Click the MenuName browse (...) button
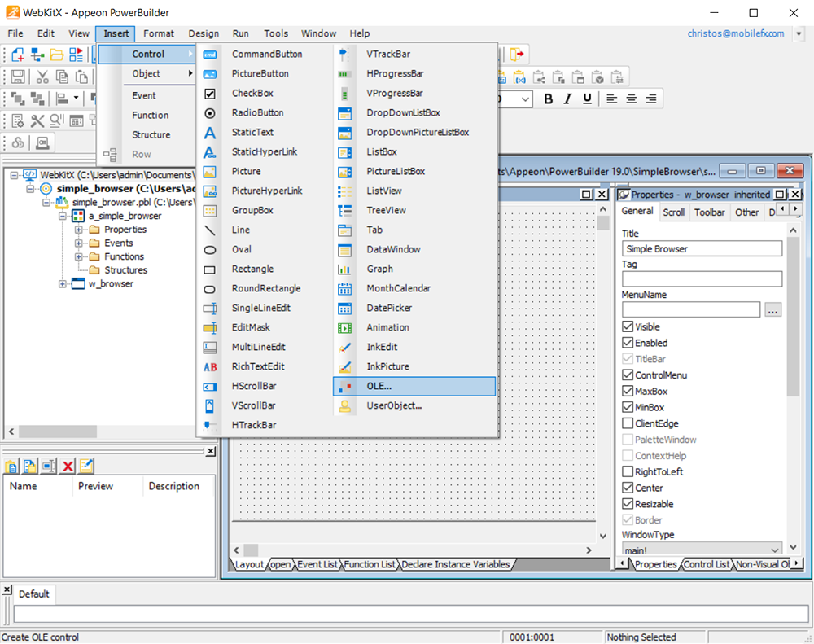The image size is (814, 644). 772,310
